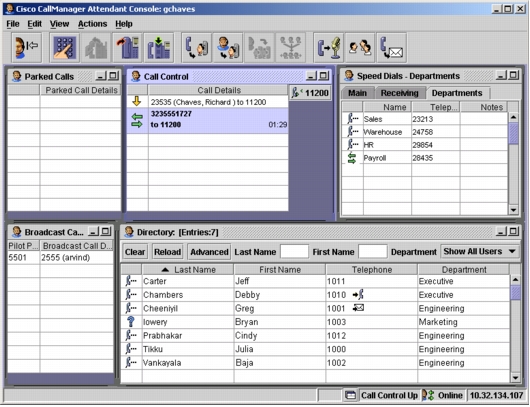
Task: Click the dial pad toolbar icon
Action: point(65,48)
